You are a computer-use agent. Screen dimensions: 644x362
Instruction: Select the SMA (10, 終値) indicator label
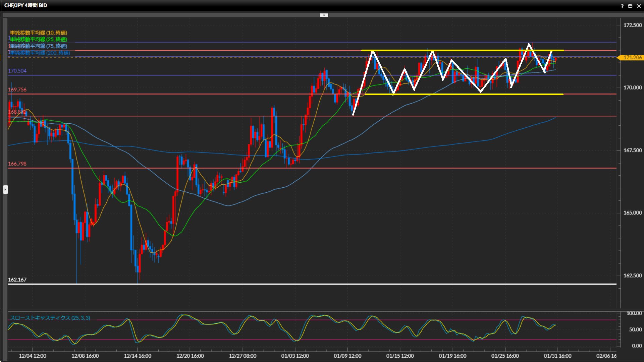[38, 33]
